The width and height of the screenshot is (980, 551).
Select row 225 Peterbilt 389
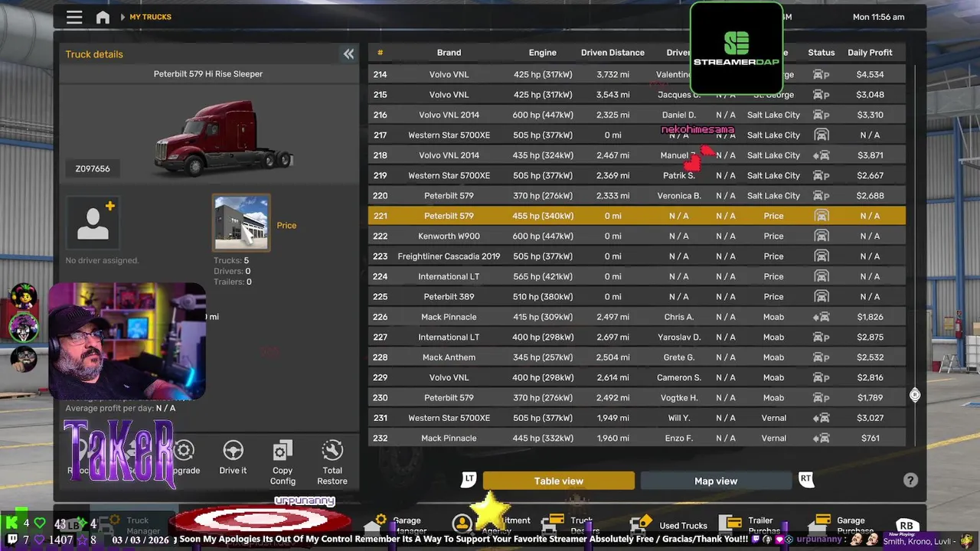coord(637,296)
